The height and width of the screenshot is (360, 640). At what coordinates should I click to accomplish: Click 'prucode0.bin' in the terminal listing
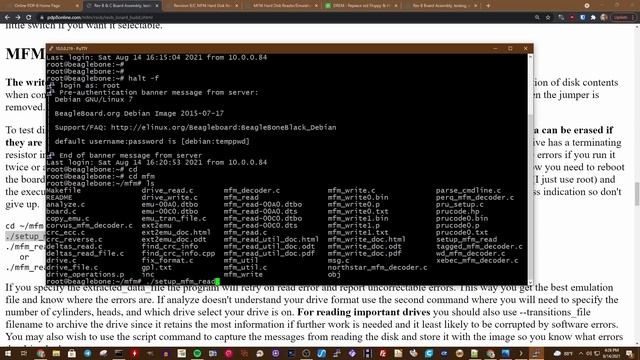(x=462, y=218)
